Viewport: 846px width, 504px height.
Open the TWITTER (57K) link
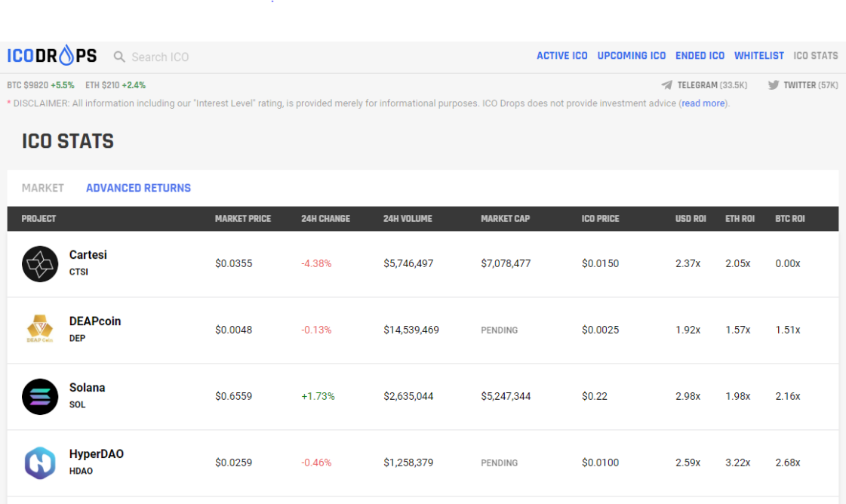point(811,85)
